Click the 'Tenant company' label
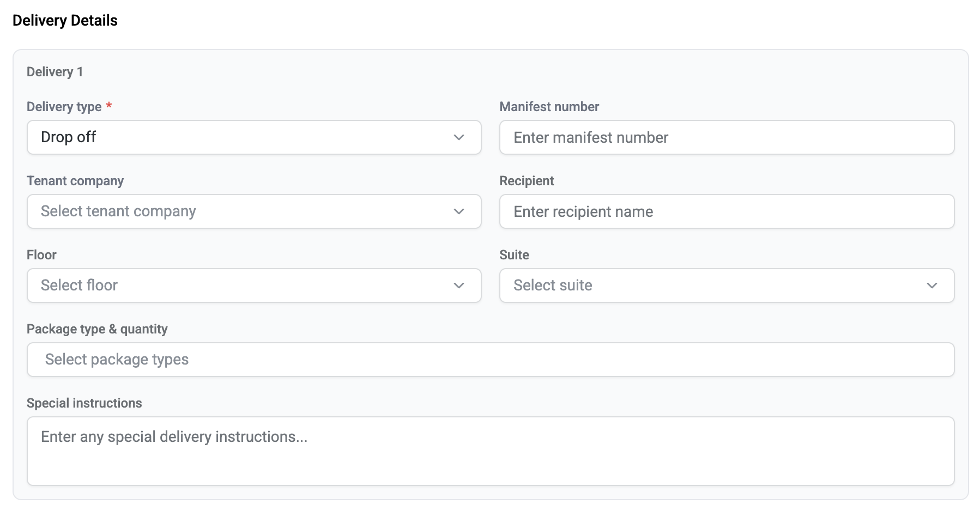980x510 pixels. click(75, 181)
